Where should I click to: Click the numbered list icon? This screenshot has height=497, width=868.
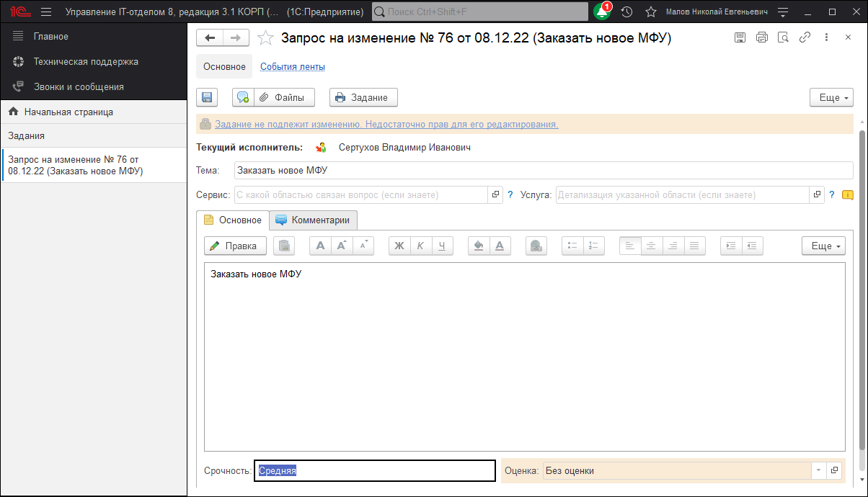click(x=594, y=246)
